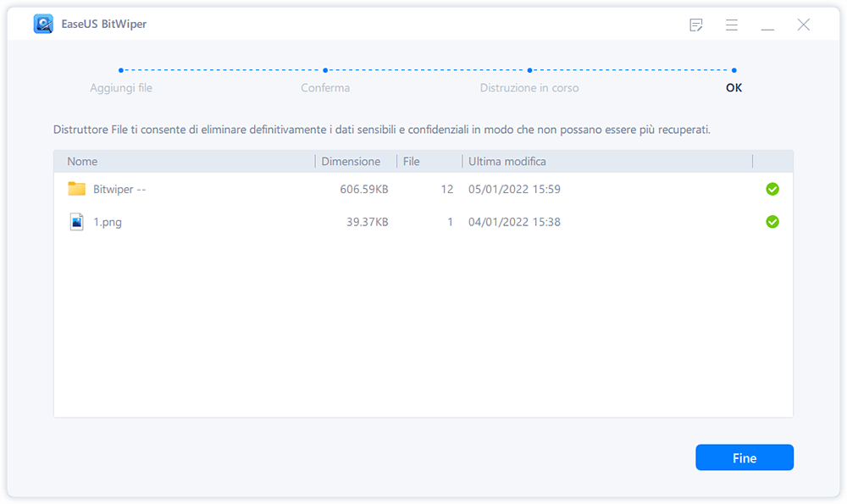
Task: Select the Aggiungi file step
Action: 119,87
